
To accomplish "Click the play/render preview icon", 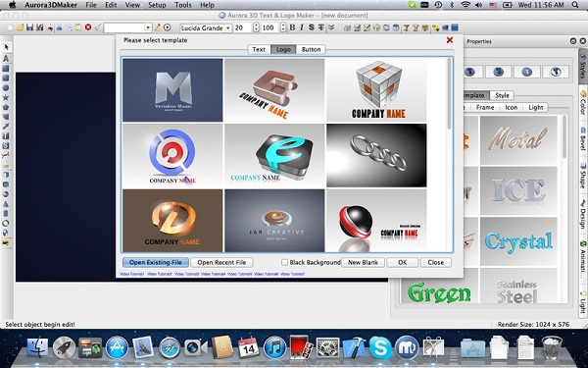I will click(168, 27).
